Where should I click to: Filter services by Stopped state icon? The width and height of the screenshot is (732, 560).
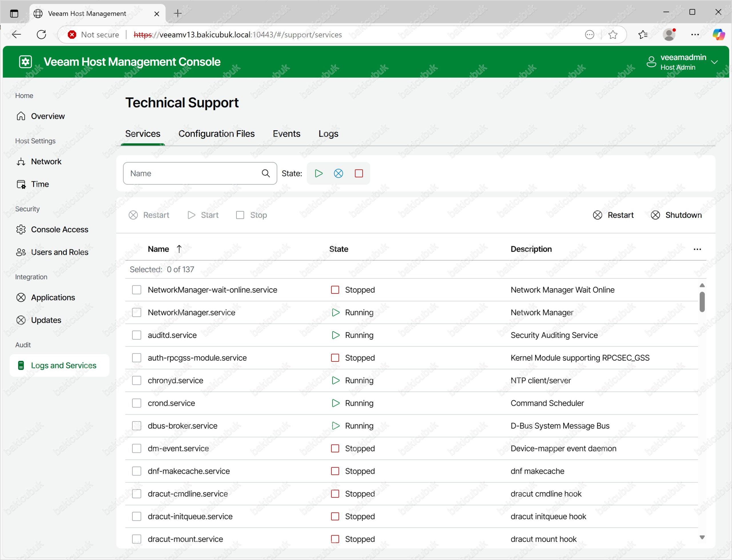(359, 173)
